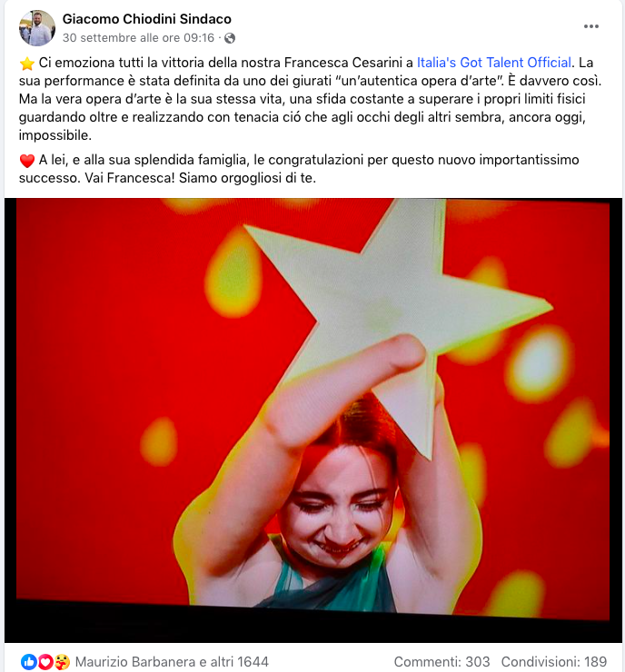The width and height of the screenshot is (625, 672).
Task: Click the paragraph beginning 'A lei, e alla sua'
Action: point(299,169)
